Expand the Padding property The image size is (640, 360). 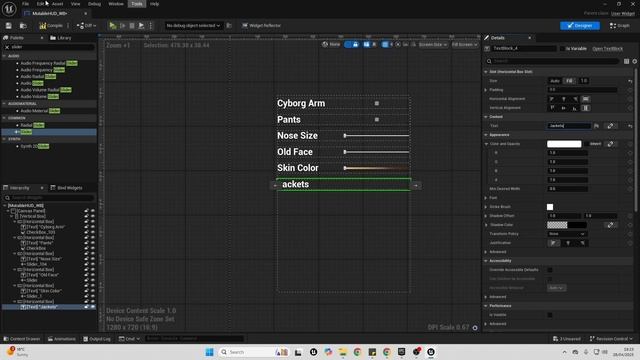point(486,90)
